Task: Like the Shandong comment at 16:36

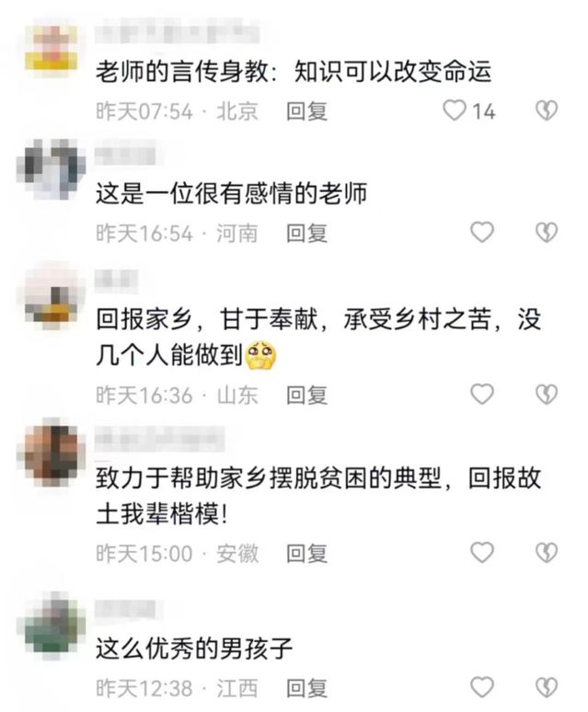Action: coord(482,394)
